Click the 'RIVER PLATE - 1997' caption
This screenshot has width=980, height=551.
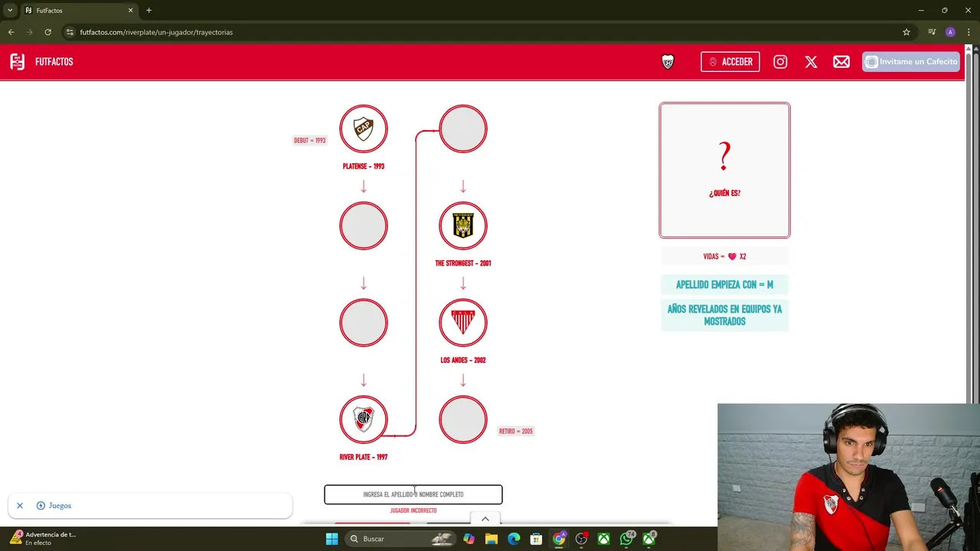pyautogui.click(x=364, y=457)
